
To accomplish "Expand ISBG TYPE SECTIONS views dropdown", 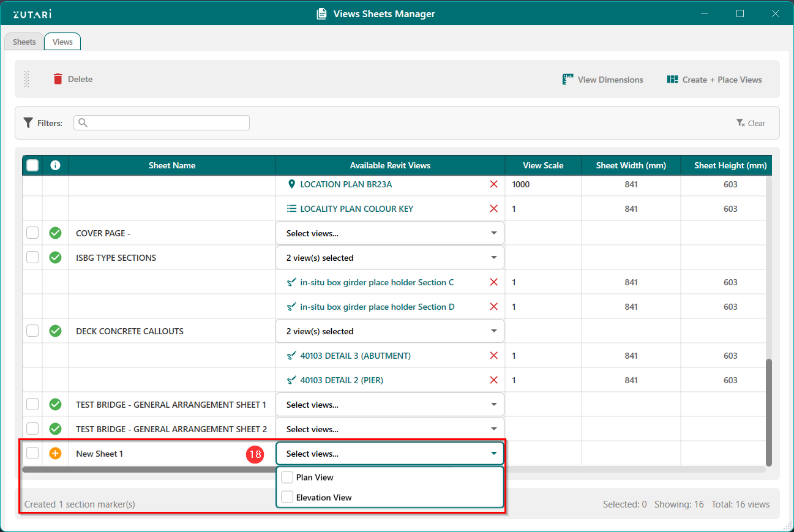I will pos(389,258).
